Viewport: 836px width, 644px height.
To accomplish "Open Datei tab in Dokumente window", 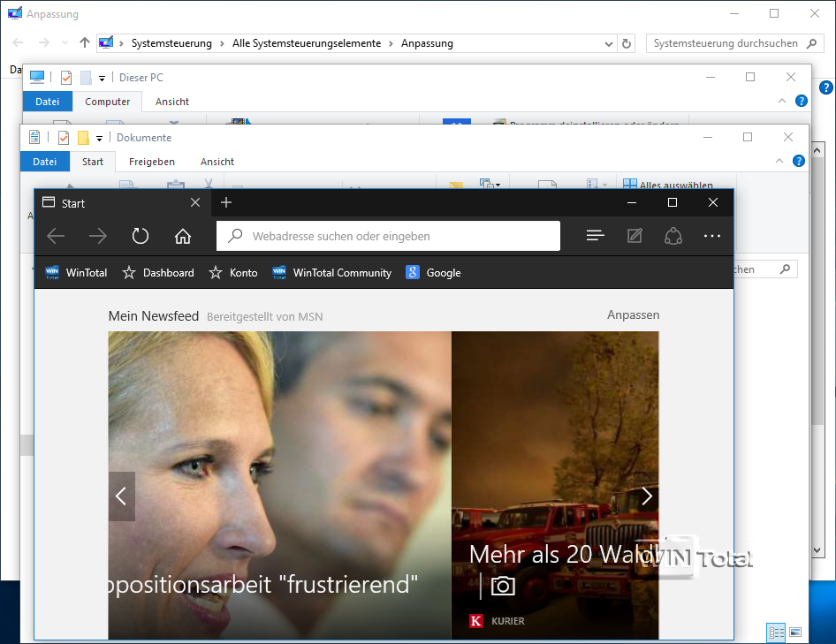I will (x=45, y=162).
